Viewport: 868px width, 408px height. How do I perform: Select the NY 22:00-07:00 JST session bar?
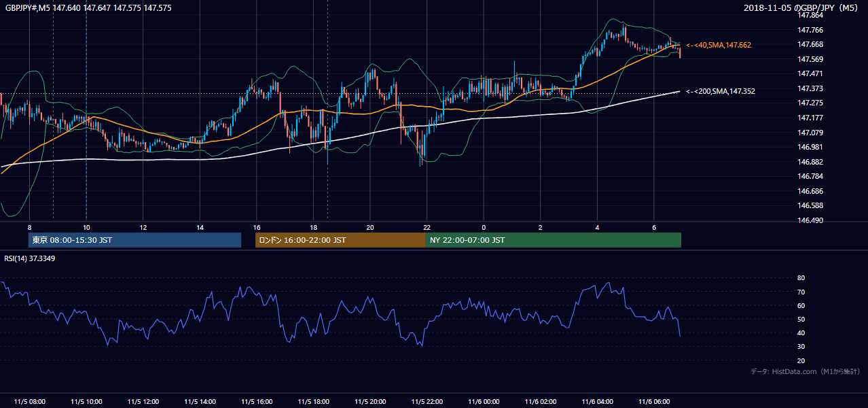pyautogui.click(x=554, y=240)
